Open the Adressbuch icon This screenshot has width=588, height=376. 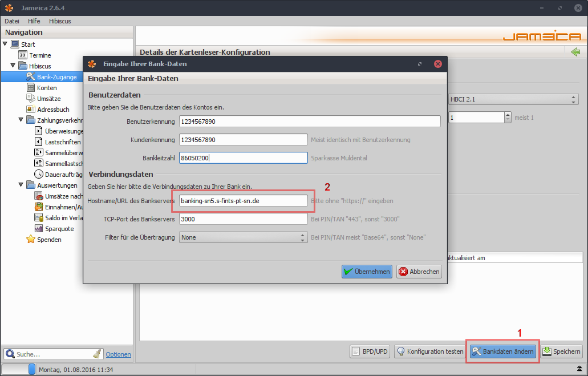pos(31,109)
